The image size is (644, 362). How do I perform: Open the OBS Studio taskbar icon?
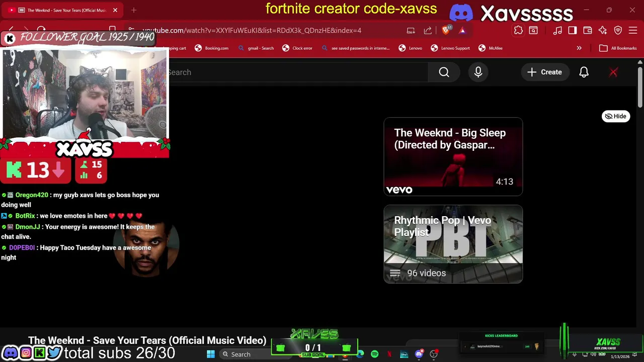(x=434, y=354)
